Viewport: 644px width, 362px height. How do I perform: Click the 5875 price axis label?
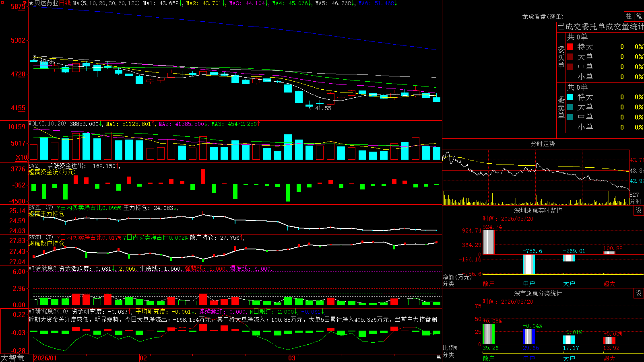click(x=18, y=7)
